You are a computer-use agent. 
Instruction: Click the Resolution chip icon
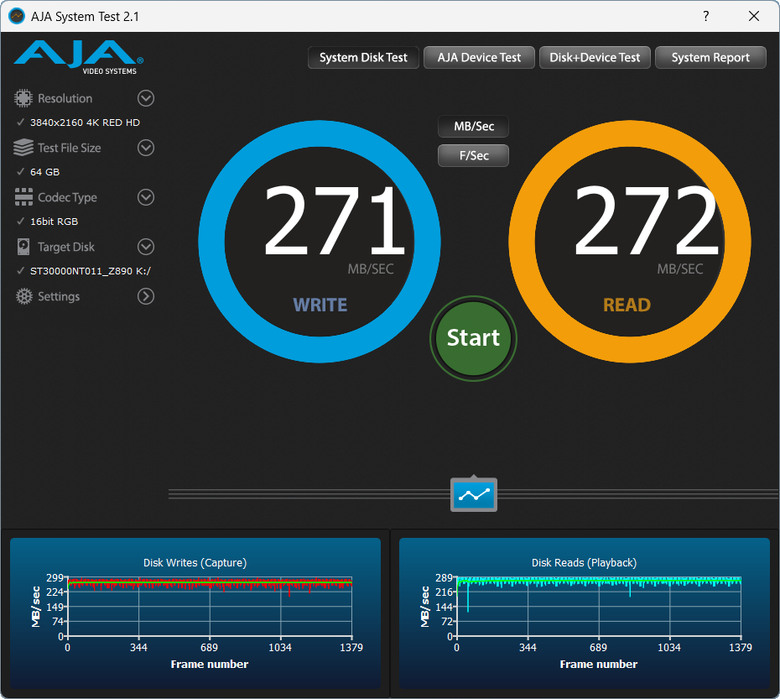click(23, 99)
